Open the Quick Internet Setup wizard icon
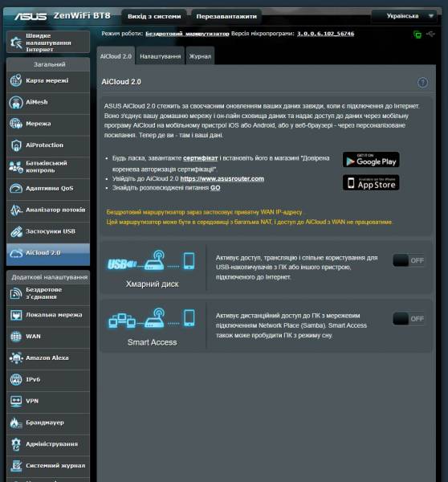Screen dimensions: 448x482 pos(16,43)
